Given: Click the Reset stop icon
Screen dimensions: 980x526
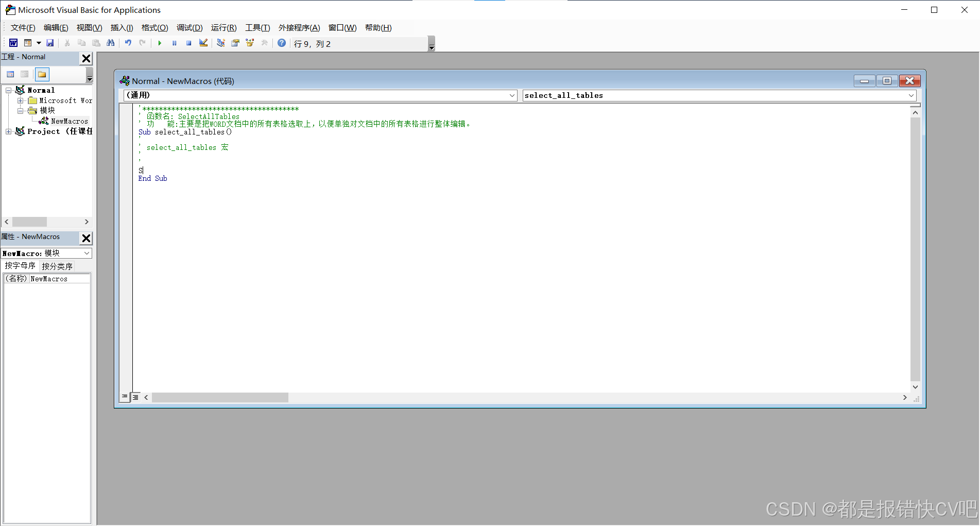Looking at the screenshot, I should point(188,43).
